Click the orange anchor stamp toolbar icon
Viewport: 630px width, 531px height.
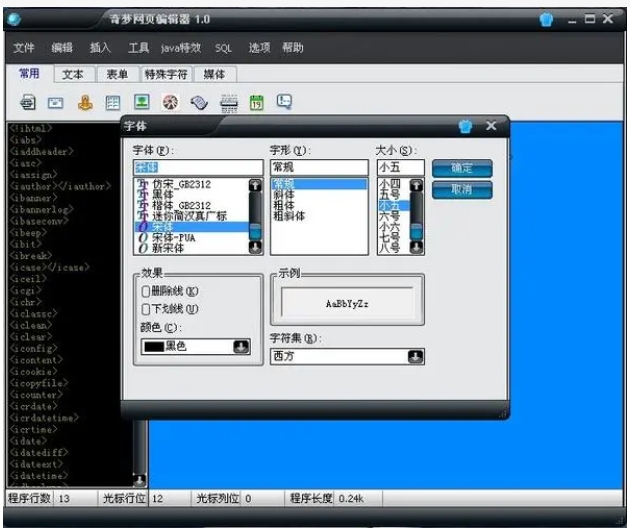(x=85, y=102)
